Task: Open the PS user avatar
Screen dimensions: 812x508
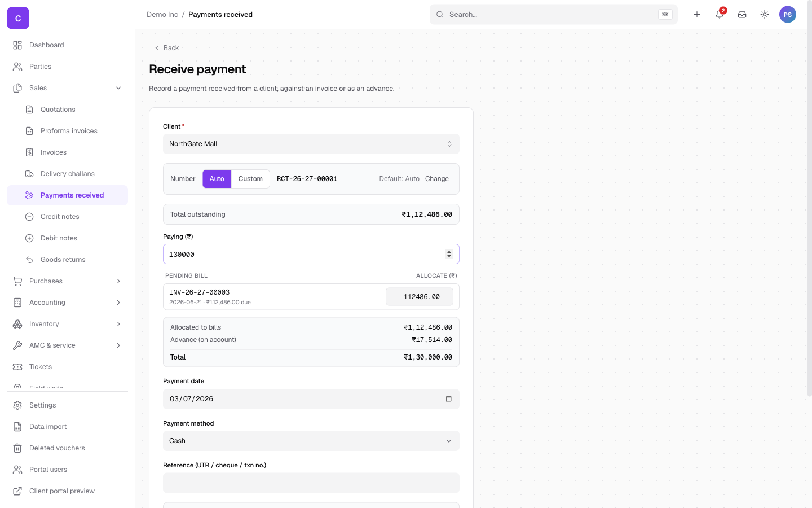Action: pyautogui.click(x=788, y=15)
